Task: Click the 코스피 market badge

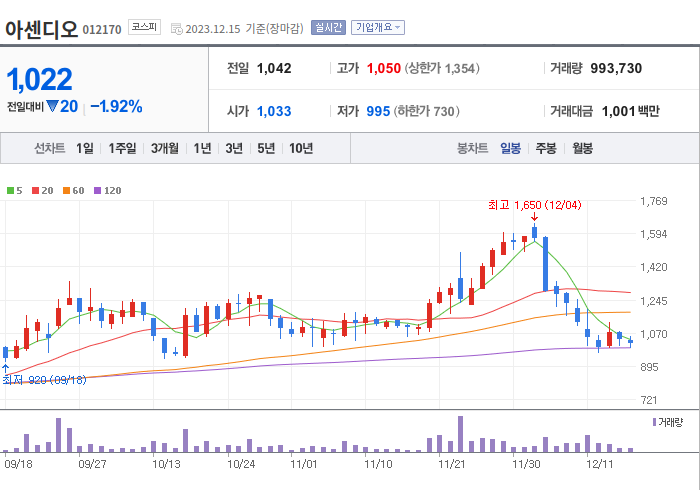Action: [144, 27]
